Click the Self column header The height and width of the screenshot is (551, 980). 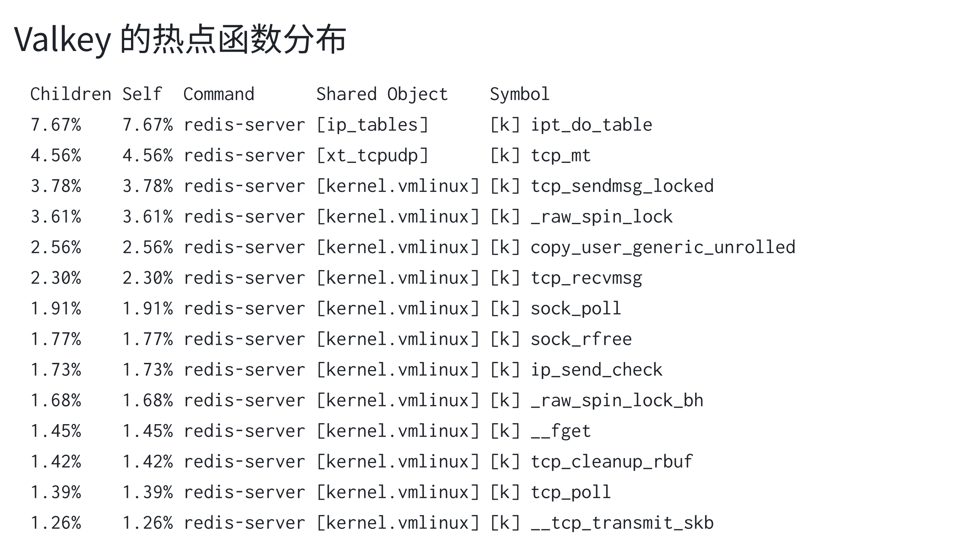click(x=142, y=94)
